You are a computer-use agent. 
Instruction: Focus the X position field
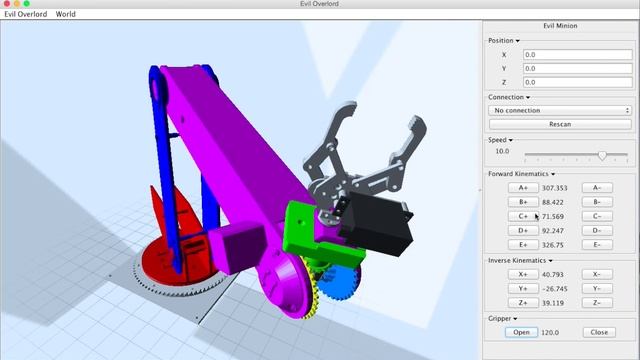point(578,55)
